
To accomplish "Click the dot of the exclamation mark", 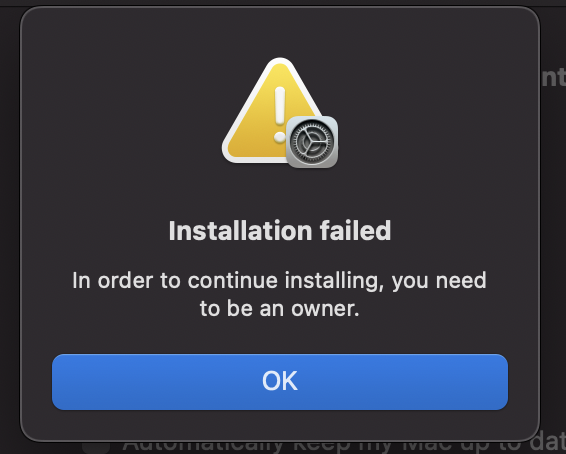I will (x=280, y=137).
